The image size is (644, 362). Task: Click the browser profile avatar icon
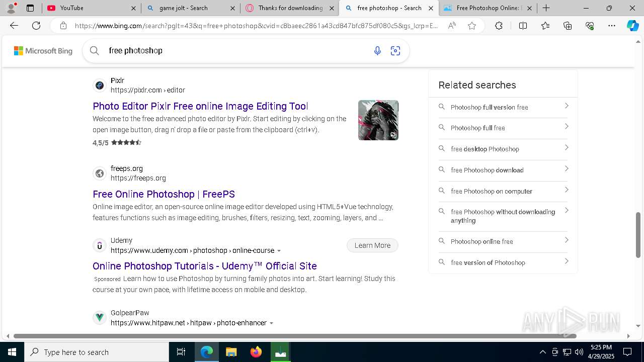click(x=11, y=8)
